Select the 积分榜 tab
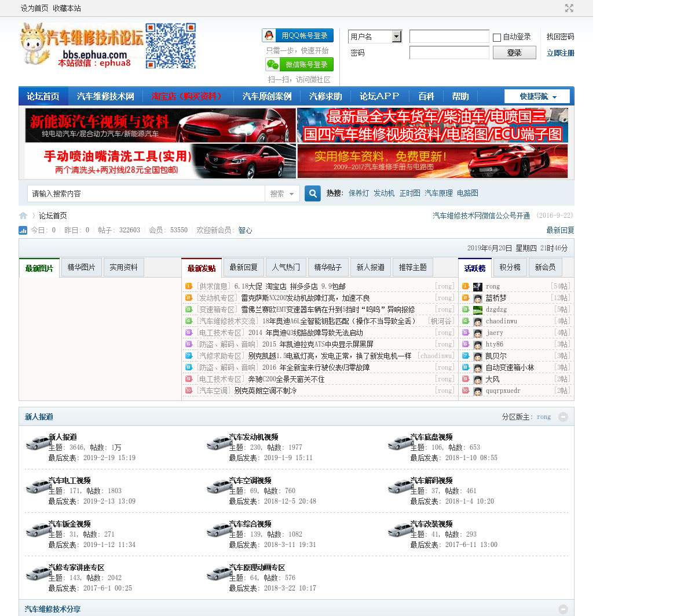695x616 pixels. (510, 268)
